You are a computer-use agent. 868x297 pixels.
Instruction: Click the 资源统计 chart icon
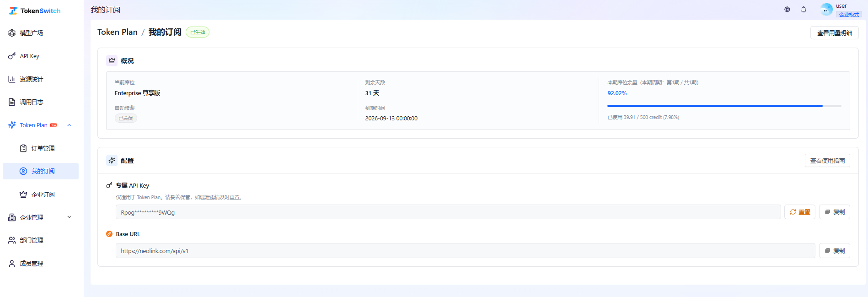pos(12,79)
